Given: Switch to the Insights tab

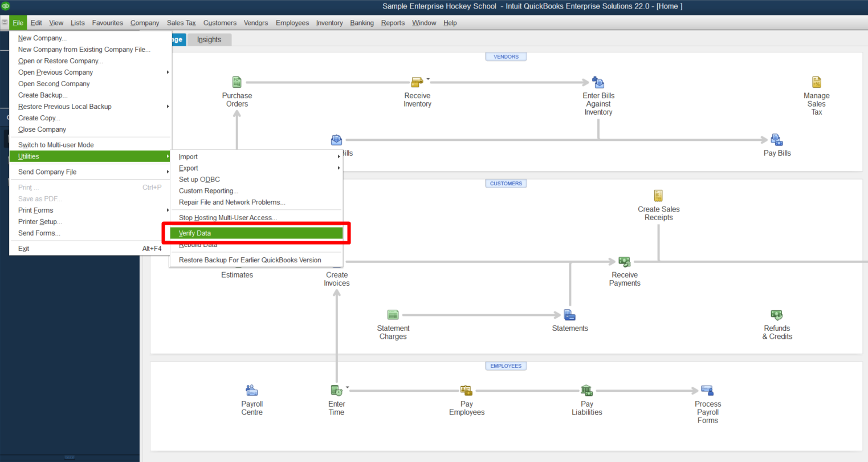Looking at the screenshot, I should (209, 39).
